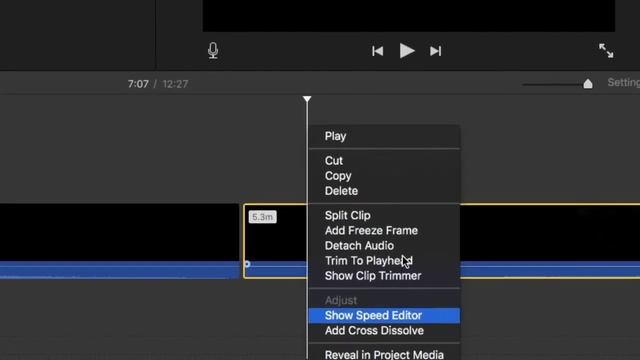The image size is (640, 360).
Task: Click the playhead marker on timeline
Action: coord(307,99)
